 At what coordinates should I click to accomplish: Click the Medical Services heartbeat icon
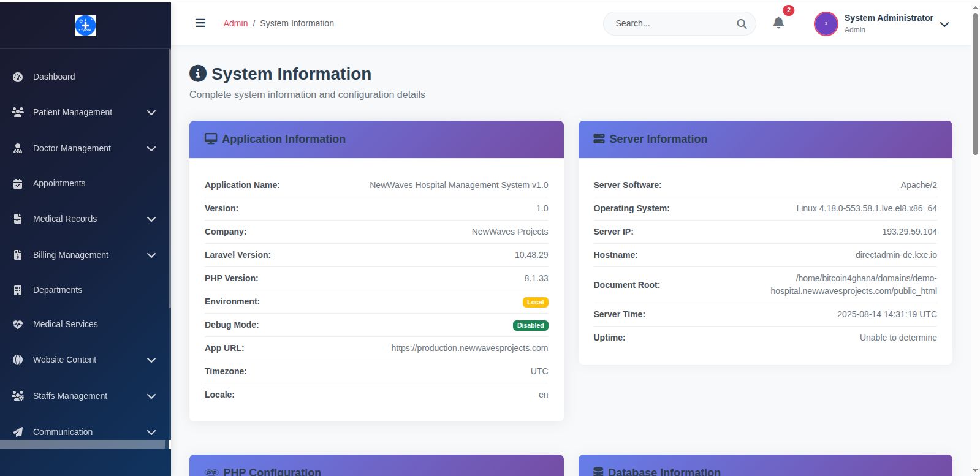[x=18, y=325]
